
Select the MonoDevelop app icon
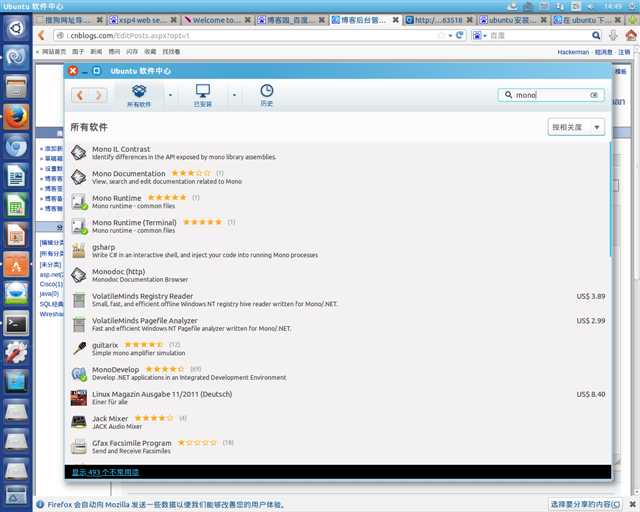pyautogui.click(x=79, y=373)
